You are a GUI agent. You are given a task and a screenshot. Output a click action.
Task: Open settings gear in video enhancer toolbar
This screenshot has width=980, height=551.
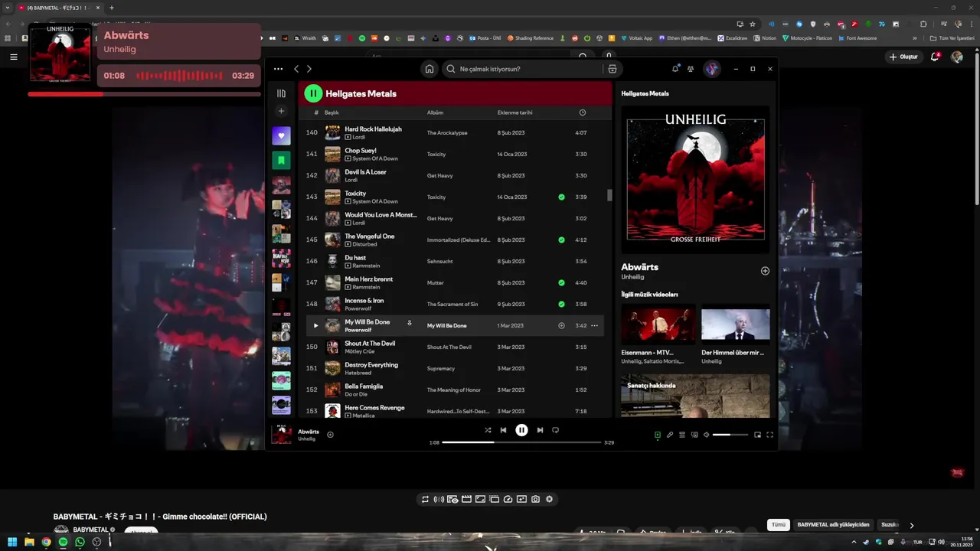[x=549, y=499]
